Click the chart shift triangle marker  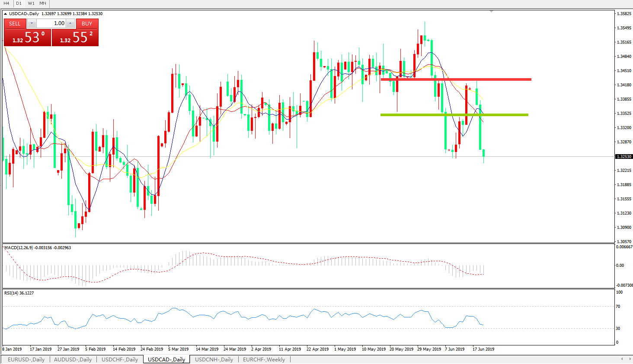[x=492, y=12]
